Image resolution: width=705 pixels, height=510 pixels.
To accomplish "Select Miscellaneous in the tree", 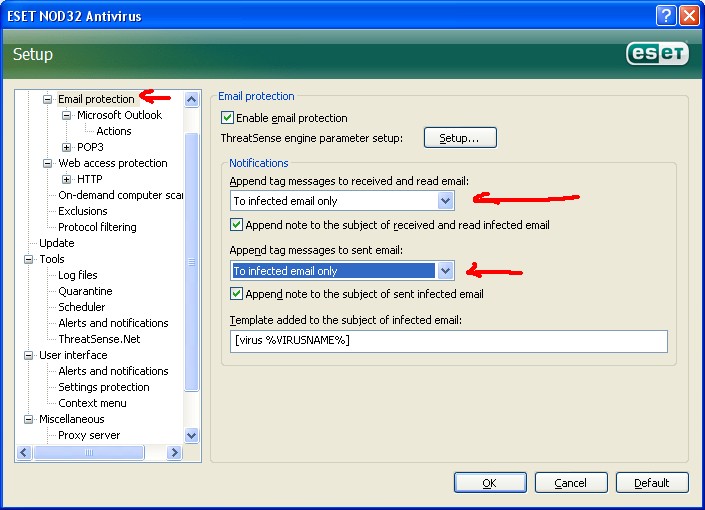I will (71, 419).
